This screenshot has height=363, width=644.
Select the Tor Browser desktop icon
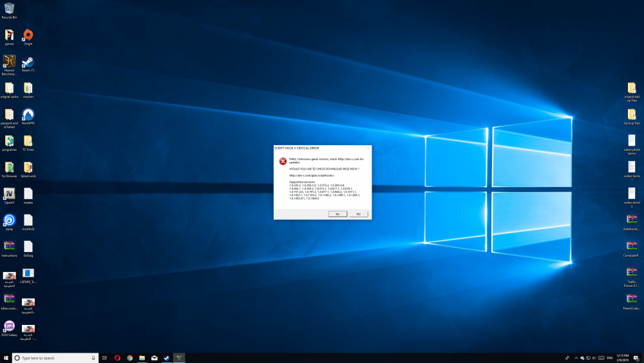coord(9,168)
